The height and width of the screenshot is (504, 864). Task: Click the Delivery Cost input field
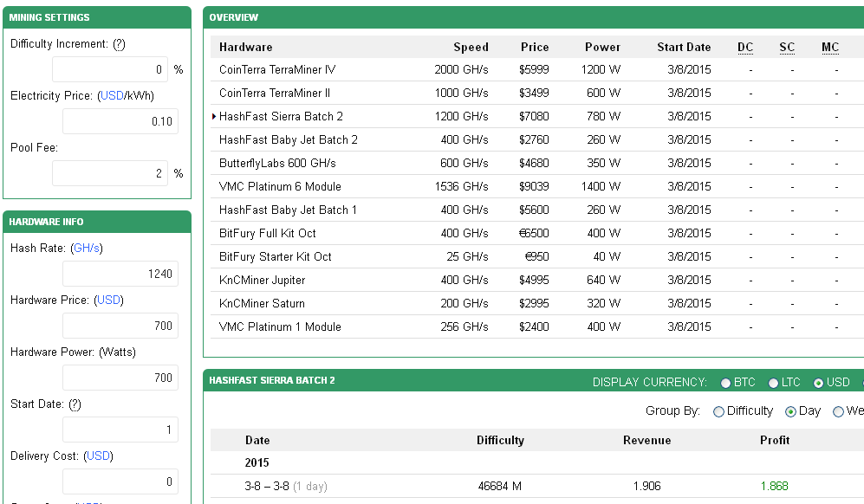click(120, 481)
